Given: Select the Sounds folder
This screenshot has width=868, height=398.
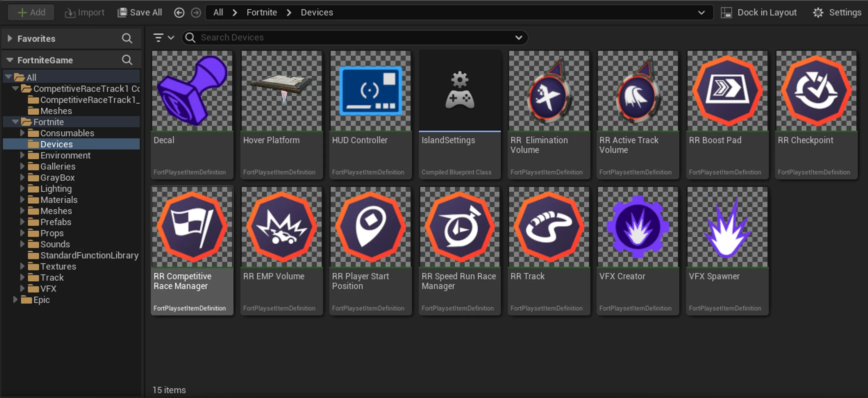Looking at the screenshot, I should pos(49,244).
